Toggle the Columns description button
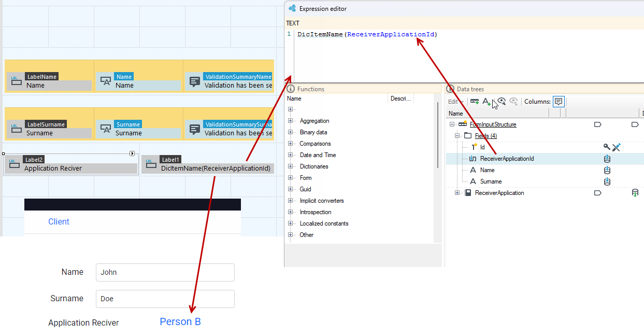This screenshot has height=336, width=644. pyautogui.click(x=558, y=102)
